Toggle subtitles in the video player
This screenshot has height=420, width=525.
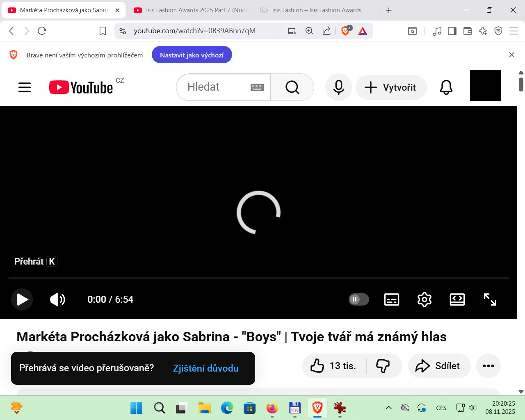tap(391, 300)
